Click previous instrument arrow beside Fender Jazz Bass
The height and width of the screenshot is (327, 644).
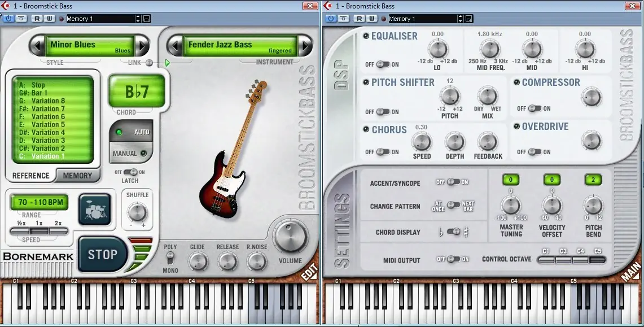coord(176,46)
